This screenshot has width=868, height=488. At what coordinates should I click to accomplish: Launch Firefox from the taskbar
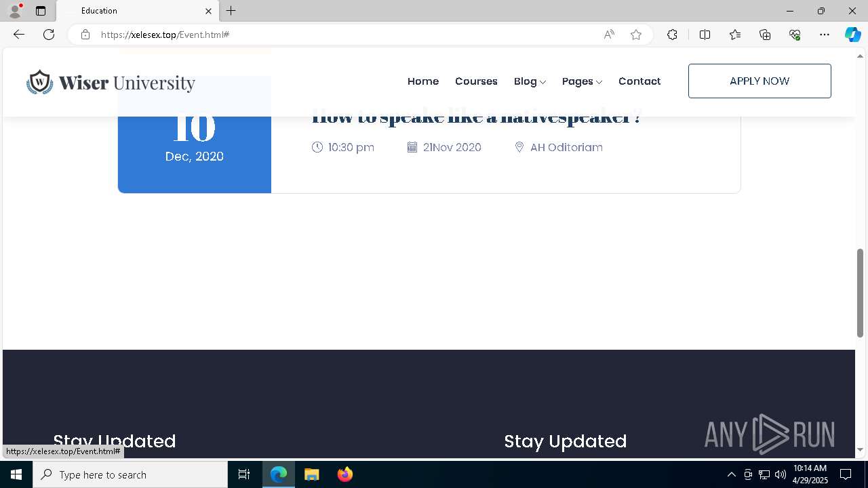click(344, 474)
